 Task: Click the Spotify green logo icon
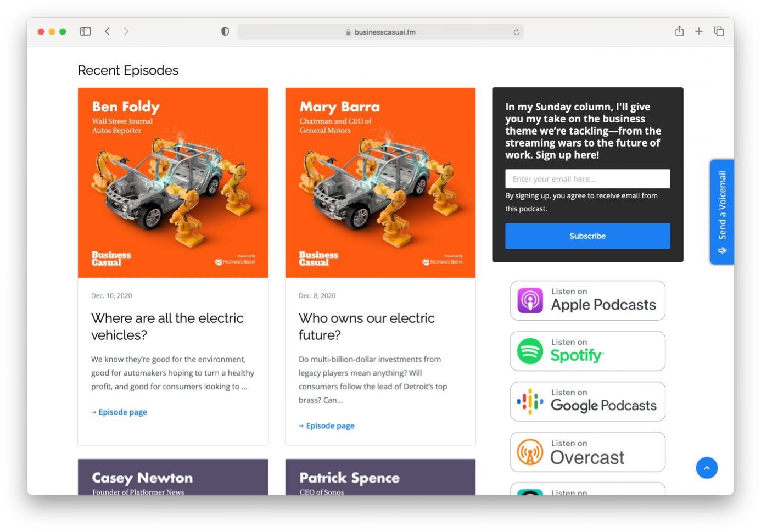tap(530, 351)
